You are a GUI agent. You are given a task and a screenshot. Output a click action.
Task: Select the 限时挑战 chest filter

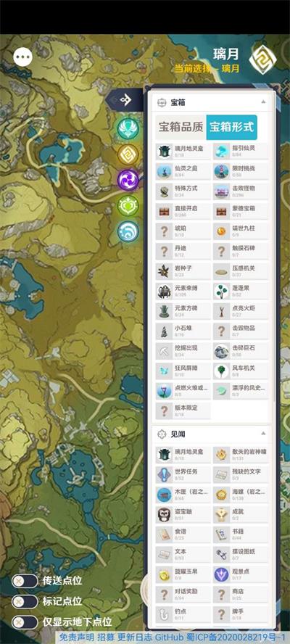(x=241, y=171)
